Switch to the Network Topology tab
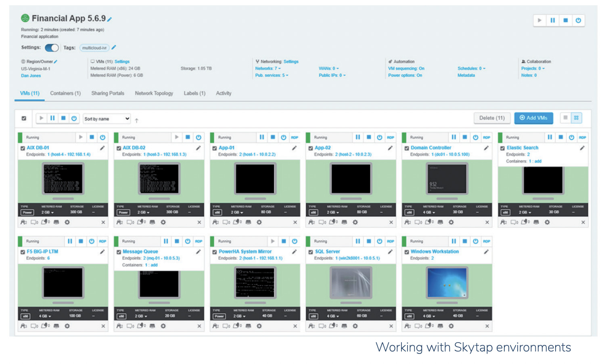Screen dimensions: 602x364 tap(154, 93)
